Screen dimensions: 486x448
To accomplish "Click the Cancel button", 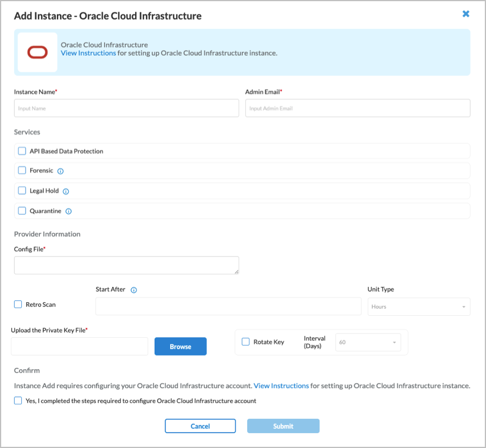I will [200, 426].
